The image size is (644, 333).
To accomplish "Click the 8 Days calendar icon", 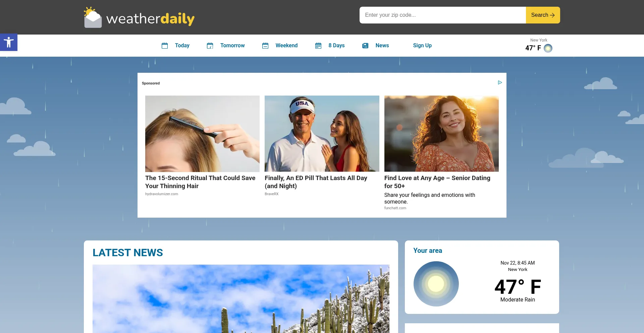I will tap(318, 46).
